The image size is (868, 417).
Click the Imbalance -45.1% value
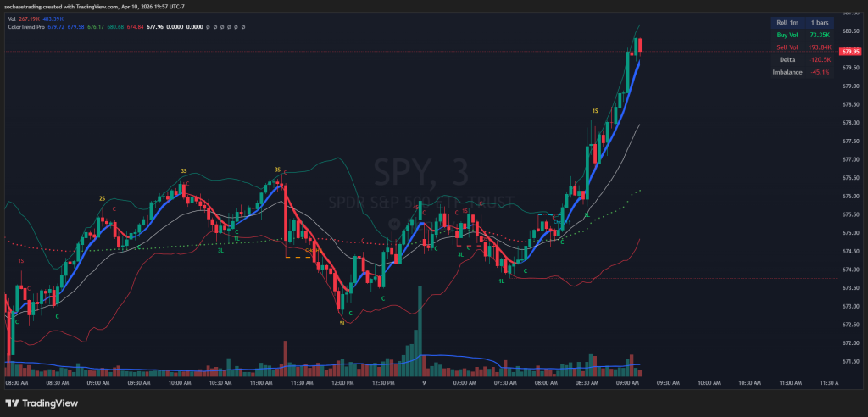(819, 72)
